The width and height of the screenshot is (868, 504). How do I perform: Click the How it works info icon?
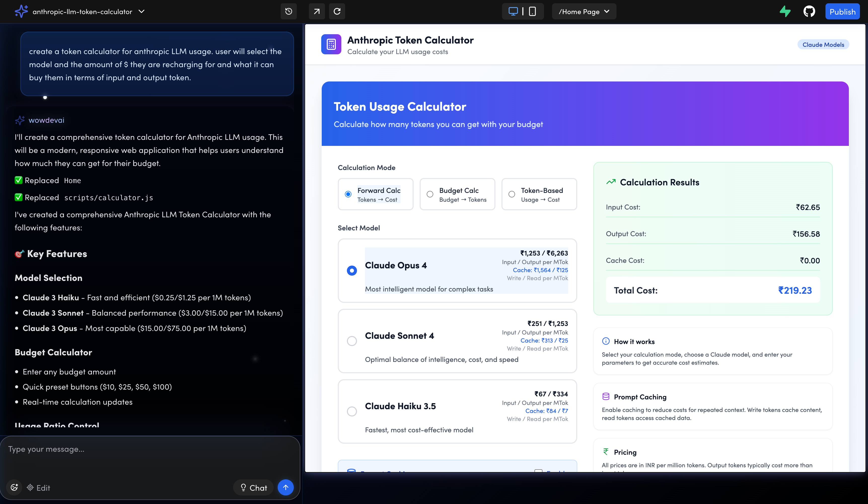coord(605,341)
